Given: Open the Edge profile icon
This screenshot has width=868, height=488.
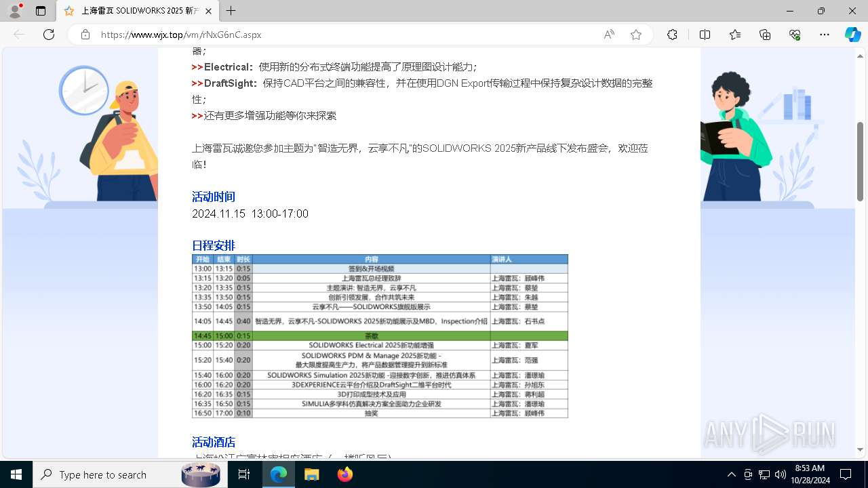Looking at the screenshot, I should (x=15, y=11).
